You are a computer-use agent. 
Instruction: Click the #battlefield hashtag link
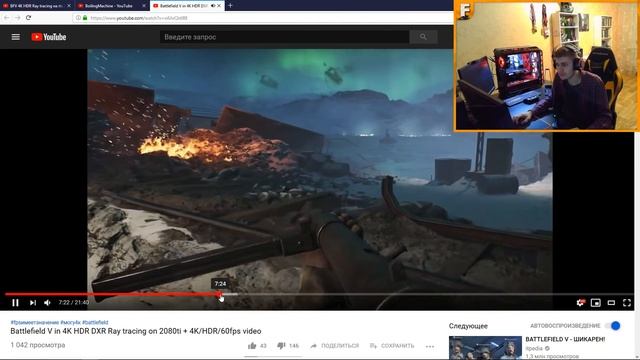coord(95,322)
